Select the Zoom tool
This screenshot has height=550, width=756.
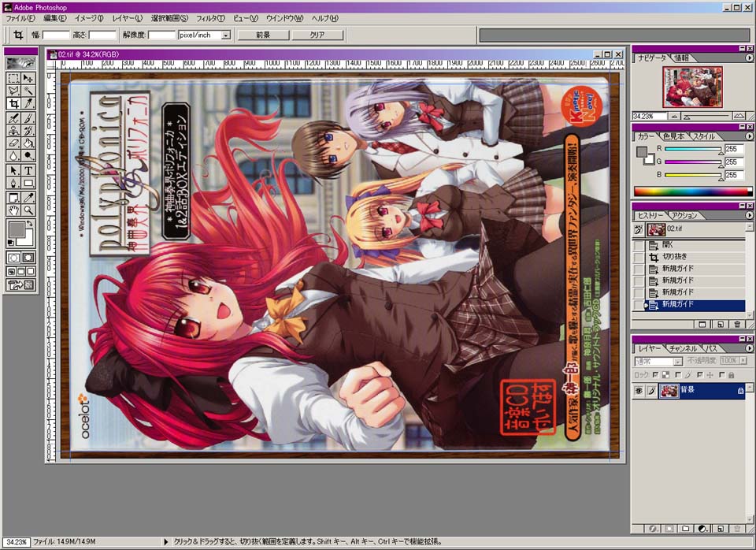(28, 210)
